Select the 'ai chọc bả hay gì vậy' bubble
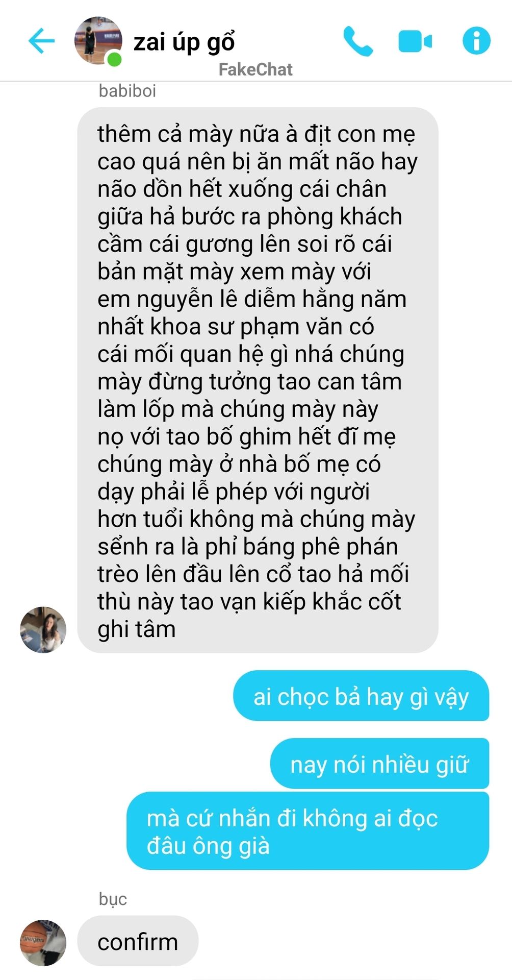This screenshot has width=512, height=980. pyautogui.click(x=361, y=696)
